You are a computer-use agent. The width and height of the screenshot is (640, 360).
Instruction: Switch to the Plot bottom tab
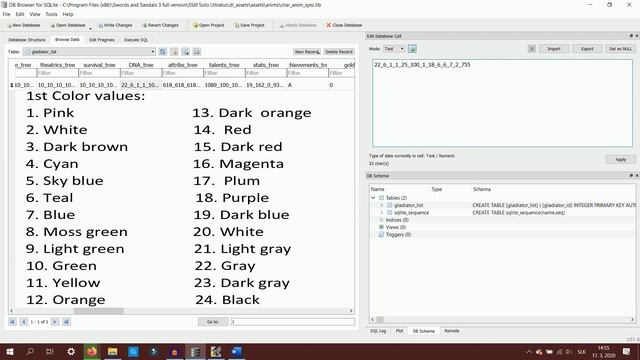click(399, 331)
